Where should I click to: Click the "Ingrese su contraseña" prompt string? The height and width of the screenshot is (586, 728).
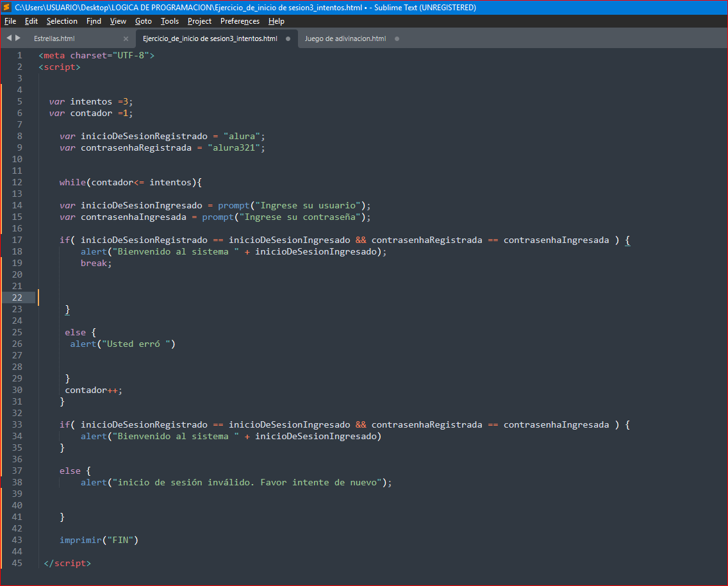pyautogui.click(x=300, y=217)
